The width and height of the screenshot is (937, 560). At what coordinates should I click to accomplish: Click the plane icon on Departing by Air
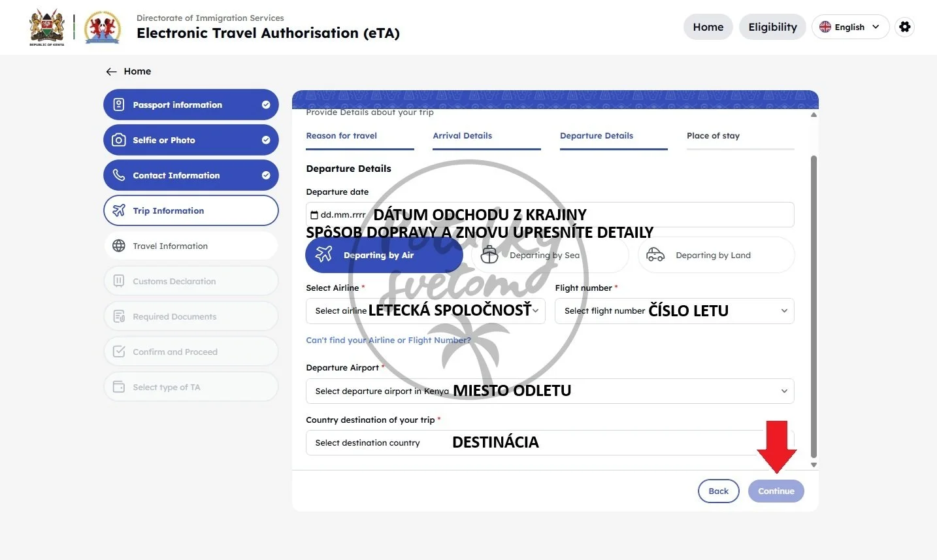(323, 254)
